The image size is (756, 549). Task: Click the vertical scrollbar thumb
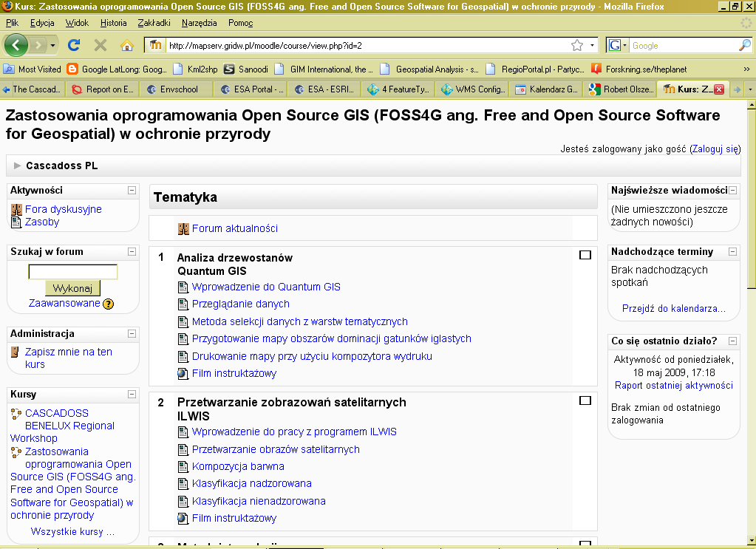pos(751,199)
